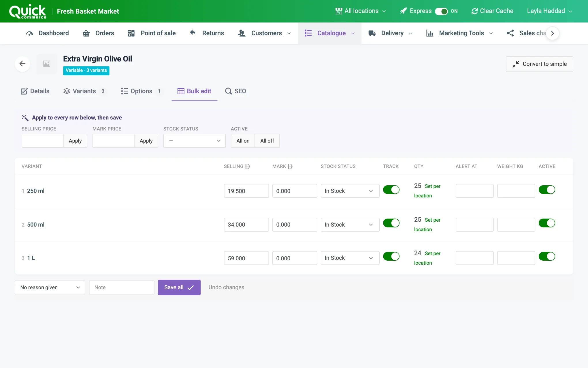This screenshot has height=368, width=588.
Task: Toggle Active switch for 500 ml variant
Action: (x=547, y=223)
